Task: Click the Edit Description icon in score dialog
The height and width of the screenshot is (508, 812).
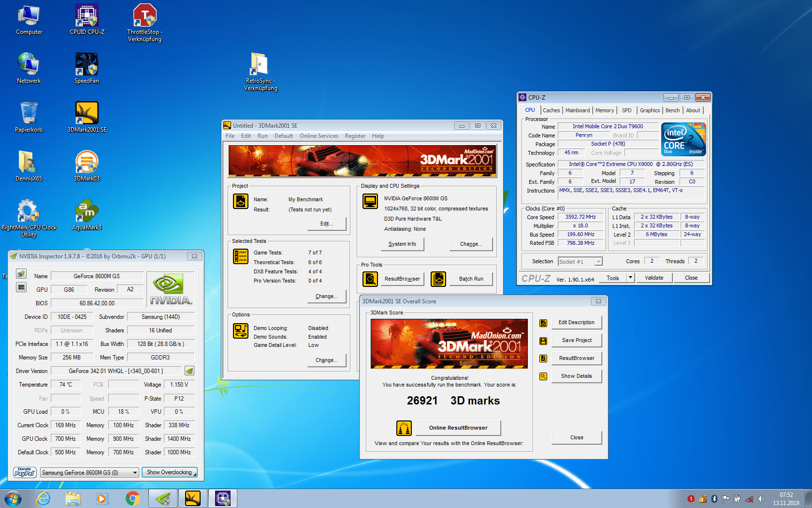Action: point(543,323)
